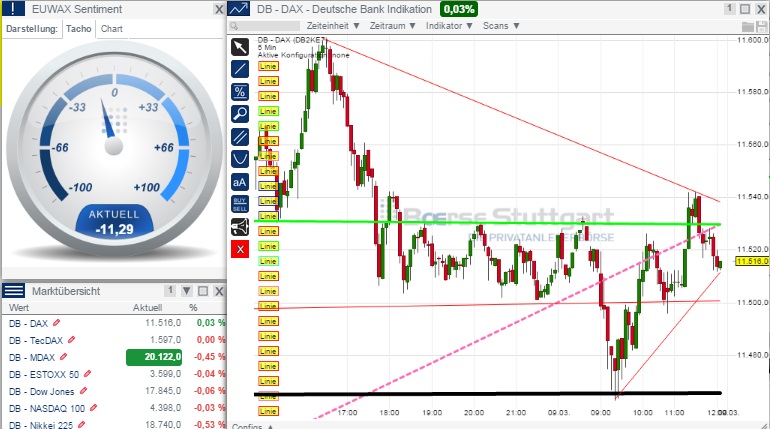Click the highlighted 20.122,0 MDAX value

click(154, 357)
